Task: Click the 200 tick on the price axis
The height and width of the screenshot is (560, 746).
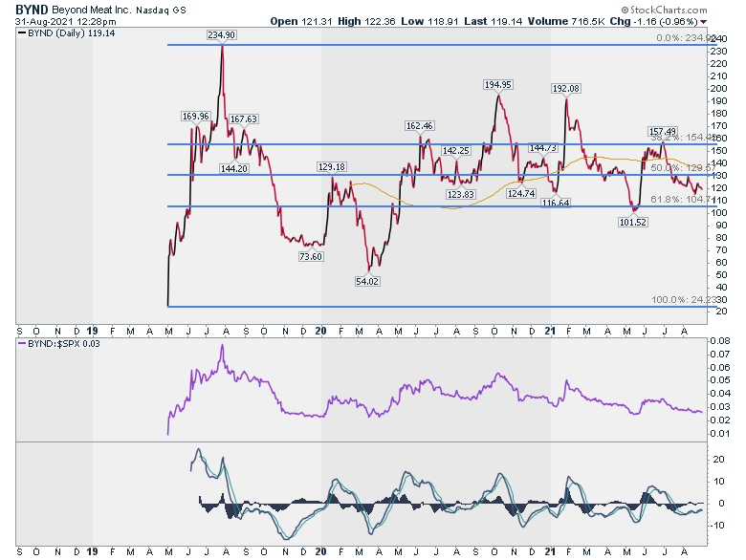Action: [x=719, y=89]
